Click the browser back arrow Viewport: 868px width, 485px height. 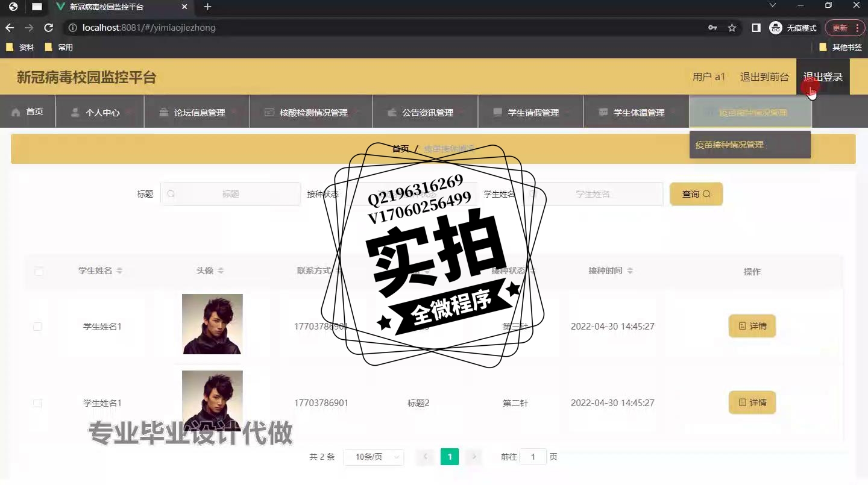pos(9,28)
